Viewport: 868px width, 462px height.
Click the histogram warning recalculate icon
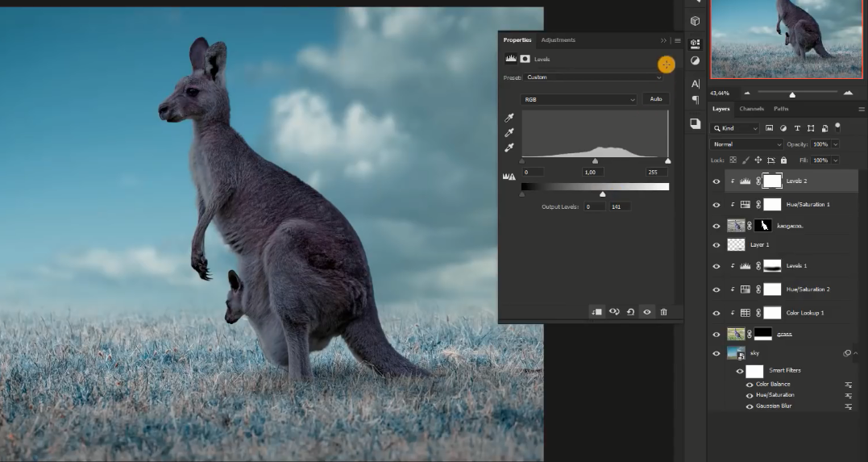pyautogui.click(x=509, y=177)
